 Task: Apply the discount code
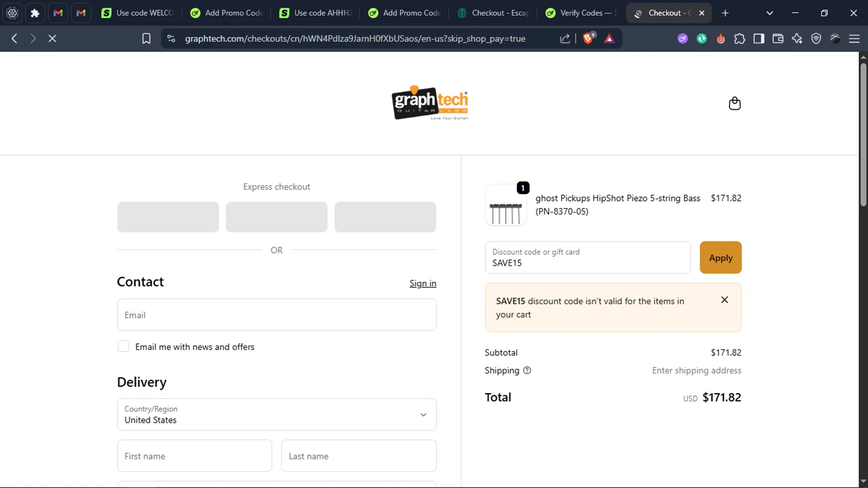click(x=720, y=258)
